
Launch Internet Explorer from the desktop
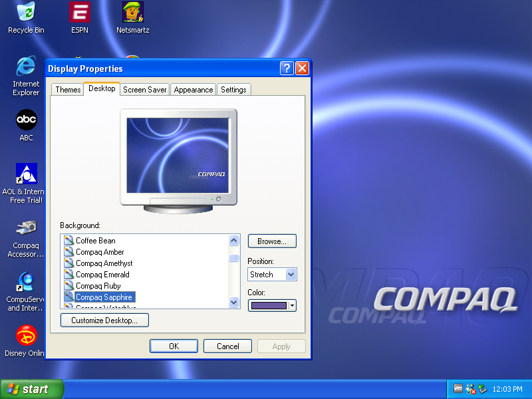click(26, 76)
